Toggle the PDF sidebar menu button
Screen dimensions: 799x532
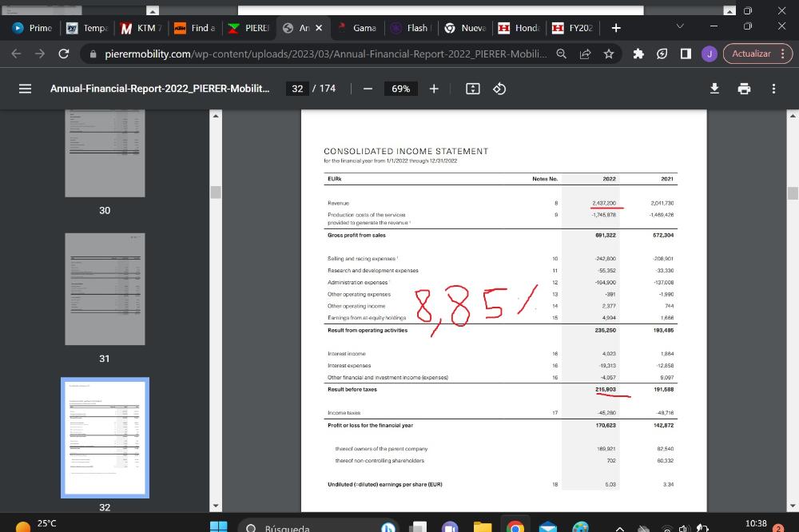(x=25, y=89)
